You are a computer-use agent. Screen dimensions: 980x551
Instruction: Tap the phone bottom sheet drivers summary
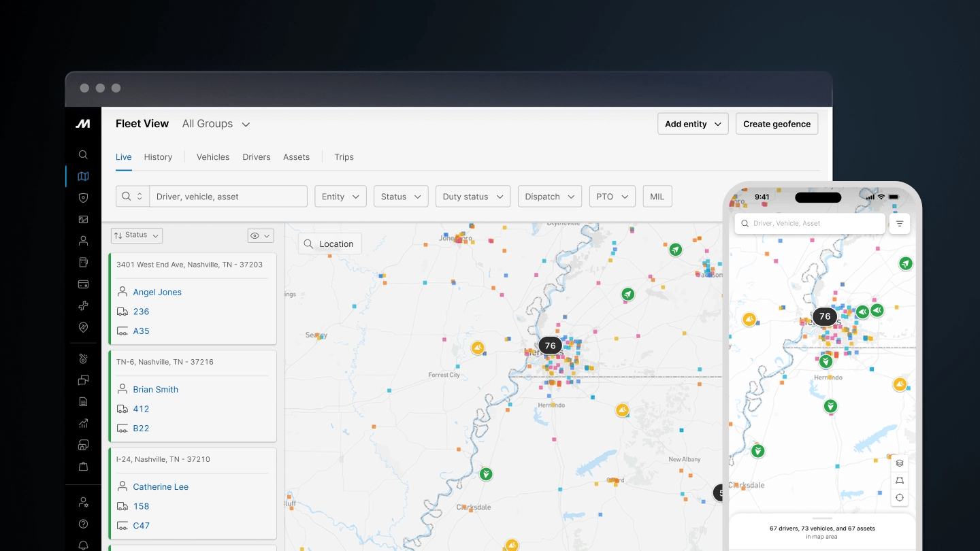tap(822, 532)
